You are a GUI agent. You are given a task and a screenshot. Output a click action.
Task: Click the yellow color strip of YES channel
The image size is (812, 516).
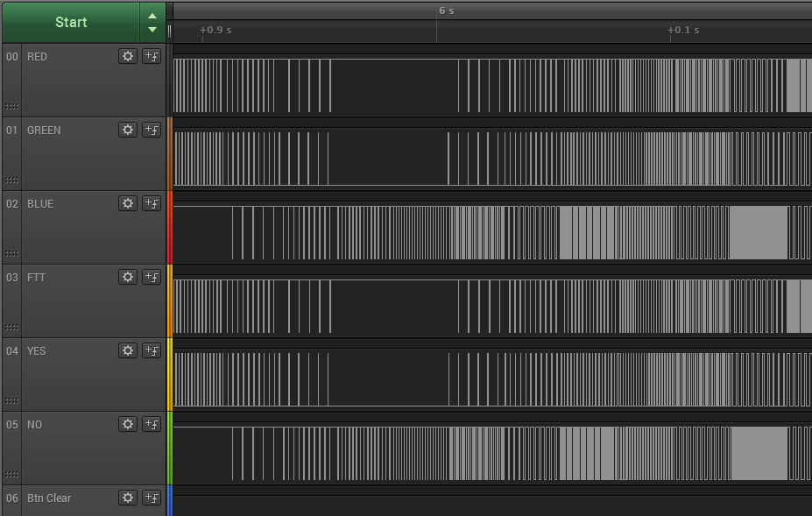point(169,375)
